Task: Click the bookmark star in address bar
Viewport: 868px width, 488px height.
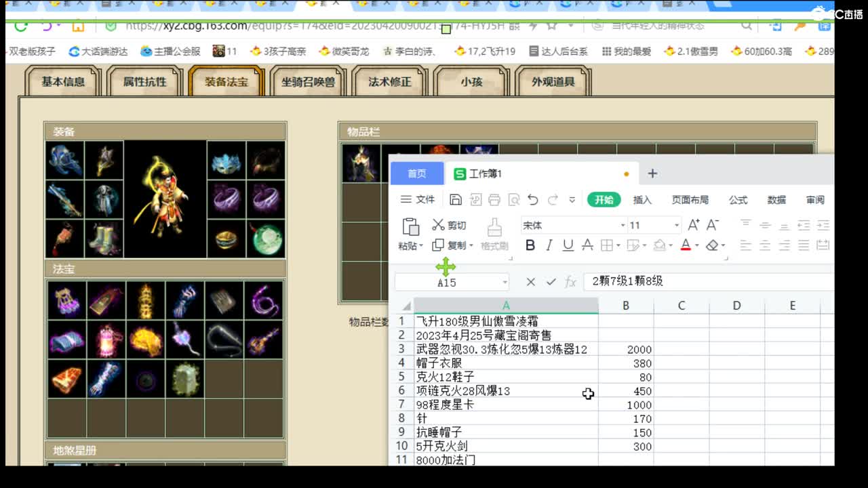Action: tap(552, 26)
